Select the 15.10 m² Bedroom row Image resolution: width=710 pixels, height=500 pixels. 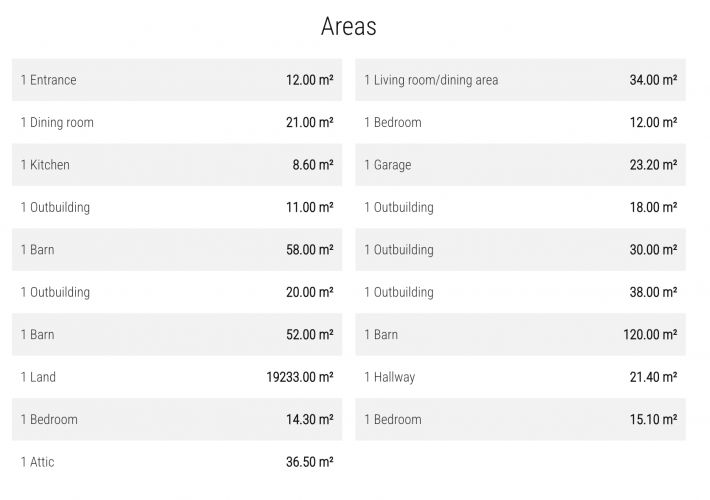pyautogui.click(x=521, y=419)
